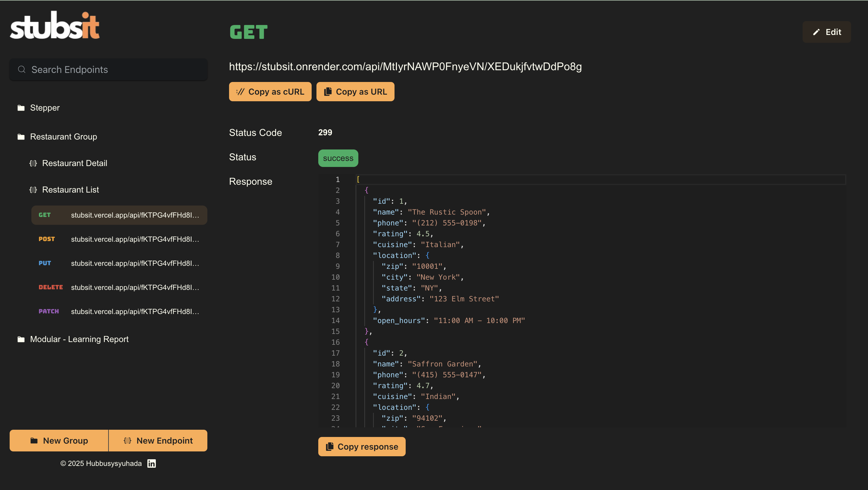Click the search magnifier icon

(x=22, y=69)
